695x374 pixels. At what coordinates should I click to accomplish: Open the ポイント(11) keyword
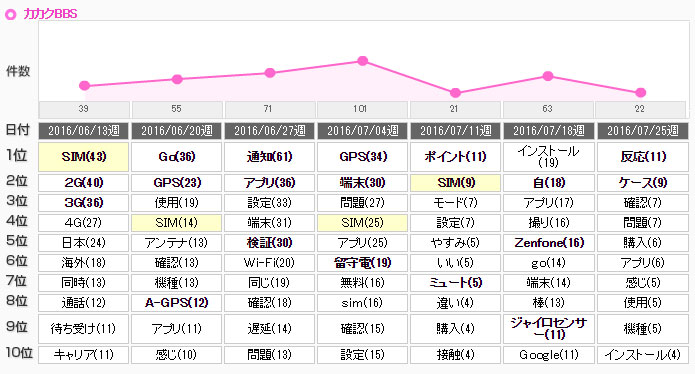tap(455, 157)
